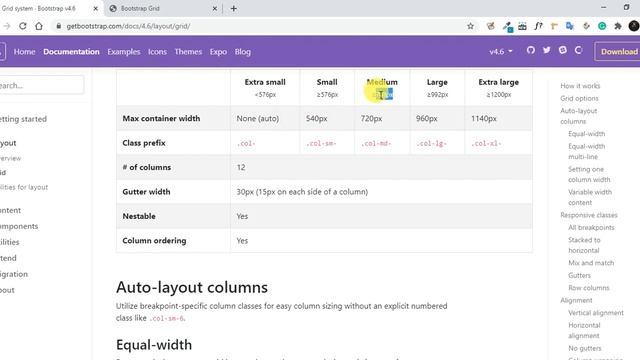Viewport: 640px width, 360px height.
Task: Jump to Variable width content
Action: pyautogui.click(x=590, y=197)
